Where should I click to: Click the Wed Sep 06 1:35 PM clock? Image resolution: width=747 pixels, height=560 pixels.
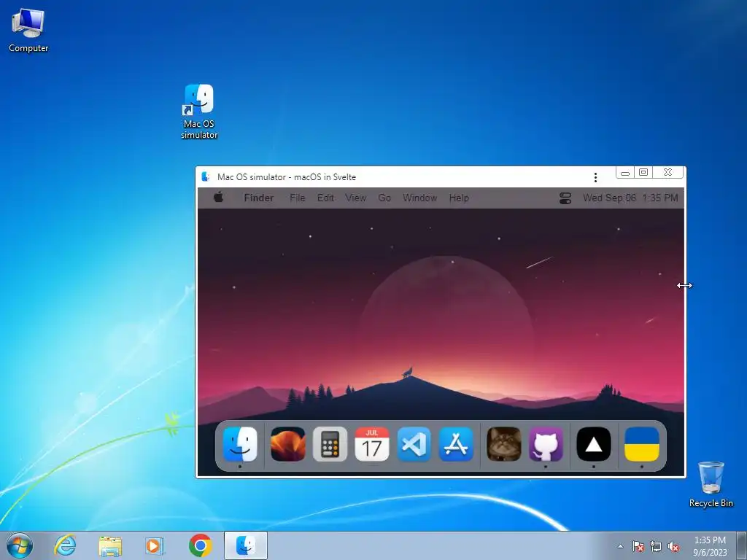coord(630,198)
